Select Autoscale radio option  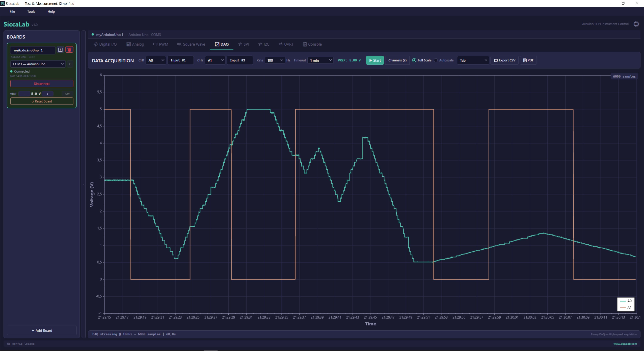[x=444, y=60]
